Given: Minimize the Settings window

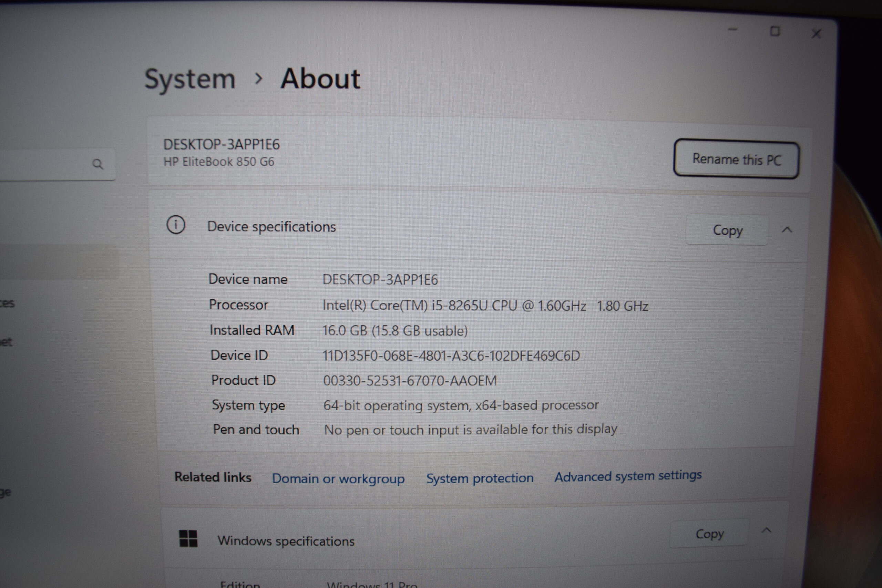Looking at the screenshot, I should tap(733, 29).
